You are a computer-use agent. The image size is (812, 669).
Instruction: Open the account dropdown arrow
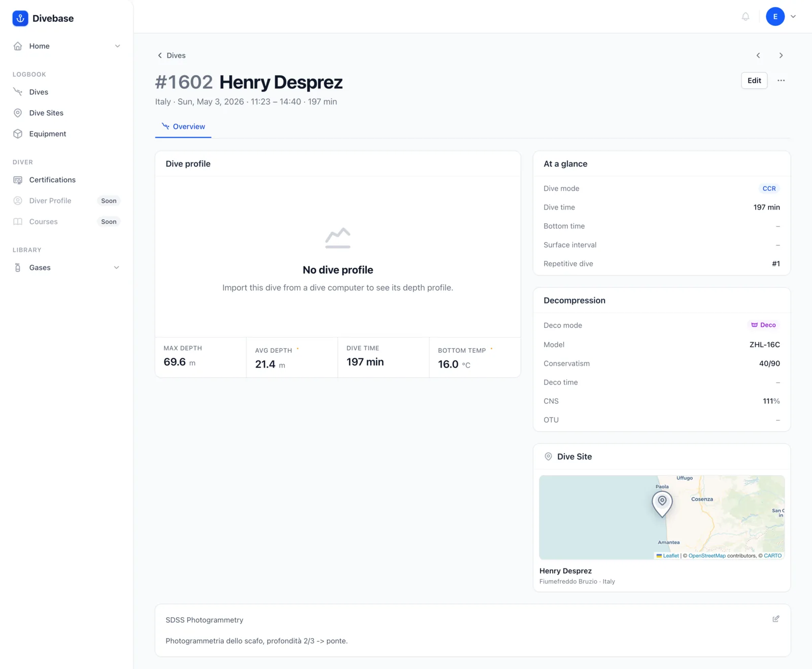tap(793, 17)
